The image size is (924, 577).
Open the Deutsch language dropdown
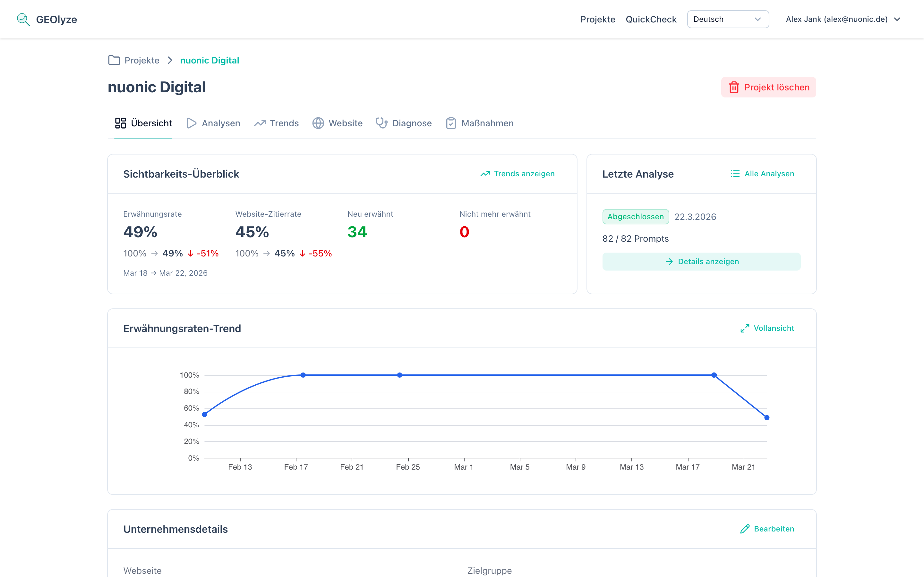tap(727, 19)
